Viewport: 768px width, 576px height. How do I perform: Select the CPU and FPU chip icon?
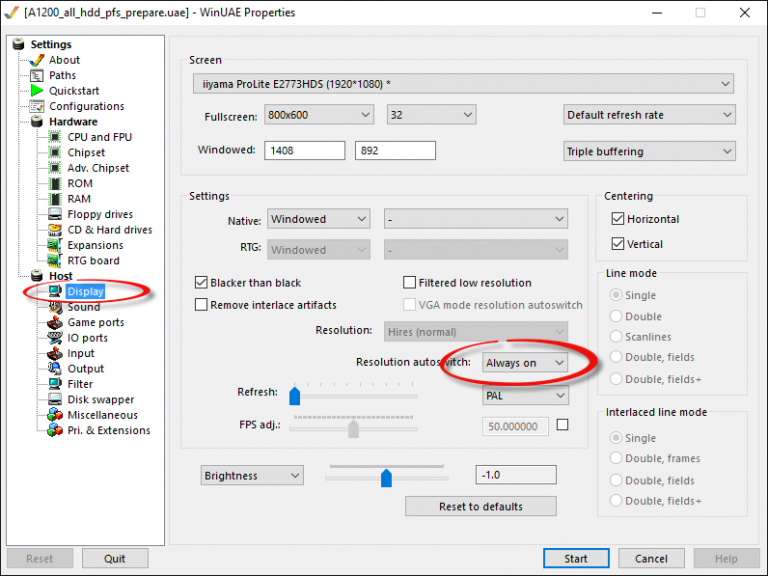[55, 137]
